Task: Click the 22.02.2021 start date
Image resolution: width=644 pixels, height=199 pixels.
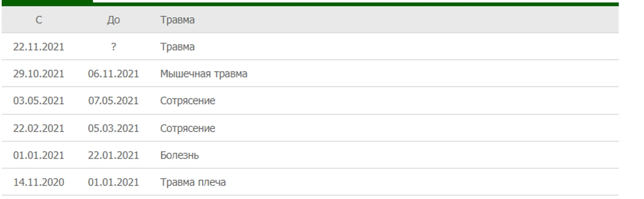Action: point(39,128)
